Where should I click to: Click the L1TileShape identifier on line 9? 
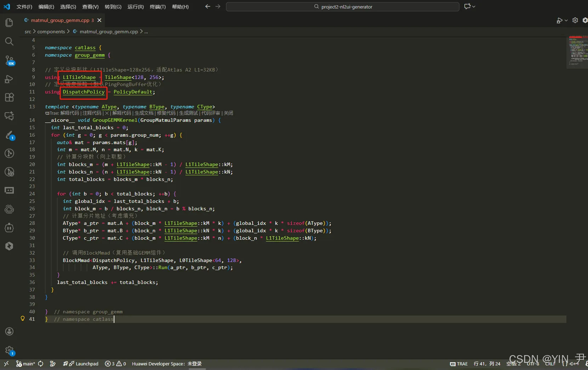point(79,77)
